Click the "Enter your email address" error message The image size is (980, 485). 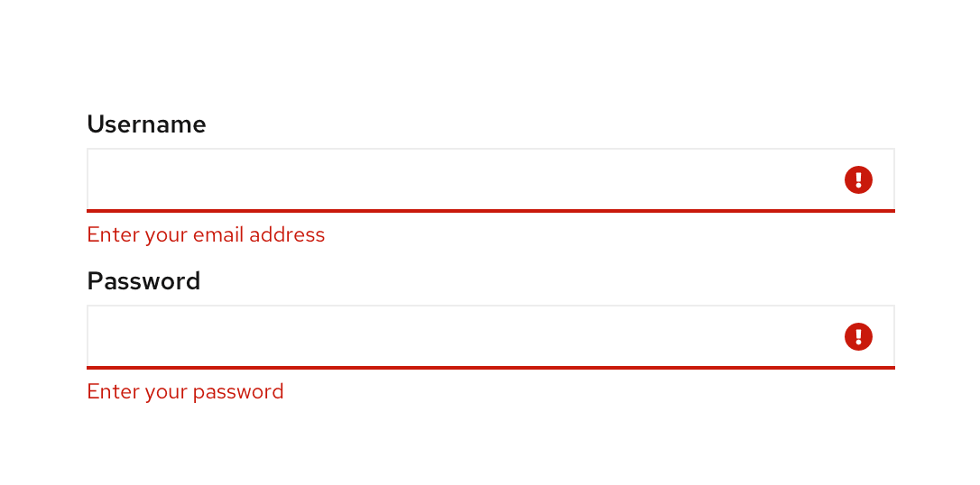[x=206, y=235]
